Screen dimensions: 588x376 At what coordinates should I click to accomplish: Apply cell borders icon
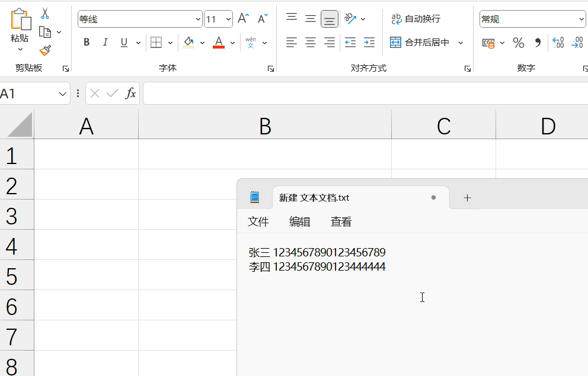pos(156,42)
